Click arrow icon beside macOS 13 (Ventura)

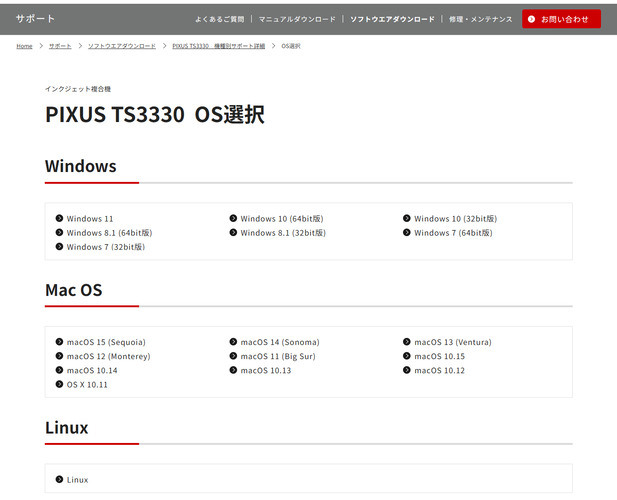pyautogui.click(x=406, y=342)
